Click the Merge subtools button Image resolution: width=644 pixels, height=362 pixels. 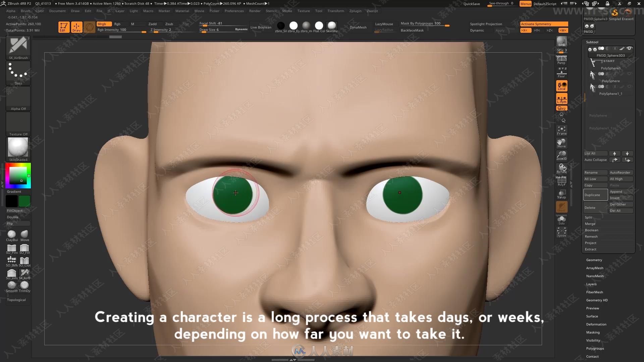[590, 223]
